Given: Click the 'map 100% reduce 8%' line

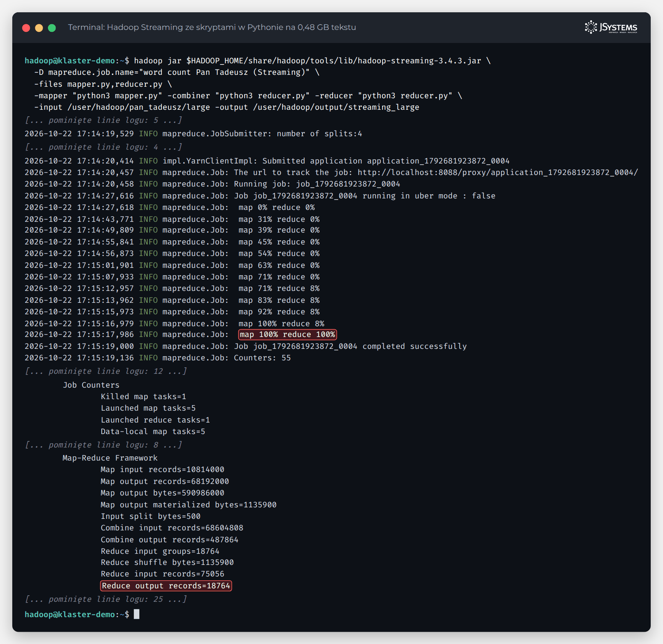Looking at the screenshot, I should coord(174,324).
